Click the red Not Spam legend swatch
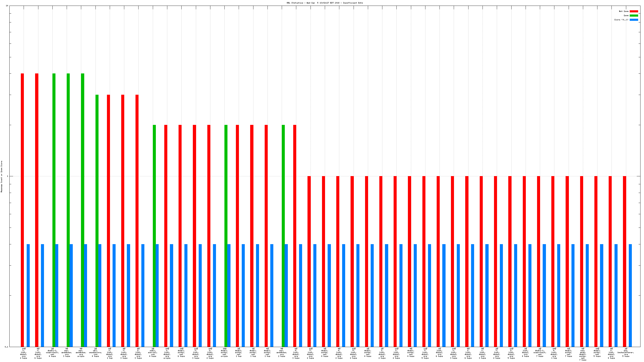The height and width of the screenshot is (362, 644). 634,11
